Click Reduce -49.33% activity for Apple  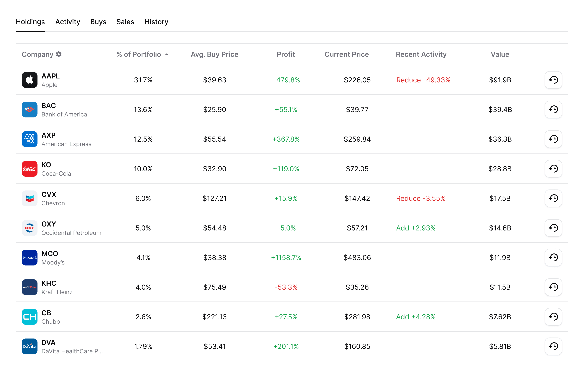coord(423,80)
